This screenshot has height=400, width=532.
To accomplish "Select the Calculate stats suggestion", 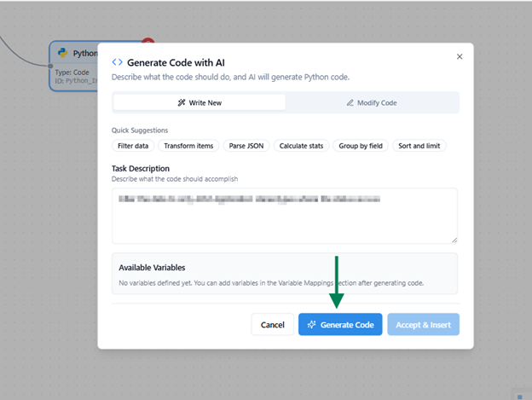I will (x=301, y=146).
